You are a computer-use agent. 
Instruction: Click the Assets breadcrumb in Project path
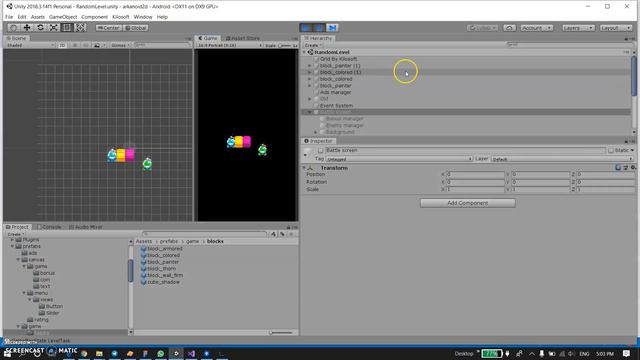(144, 242)
